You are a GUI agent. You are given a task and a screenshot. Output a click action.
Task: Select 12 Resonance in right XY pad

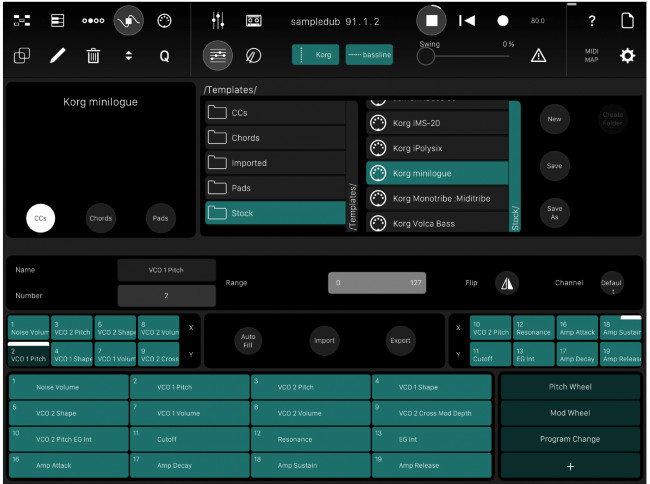[534, 328]
